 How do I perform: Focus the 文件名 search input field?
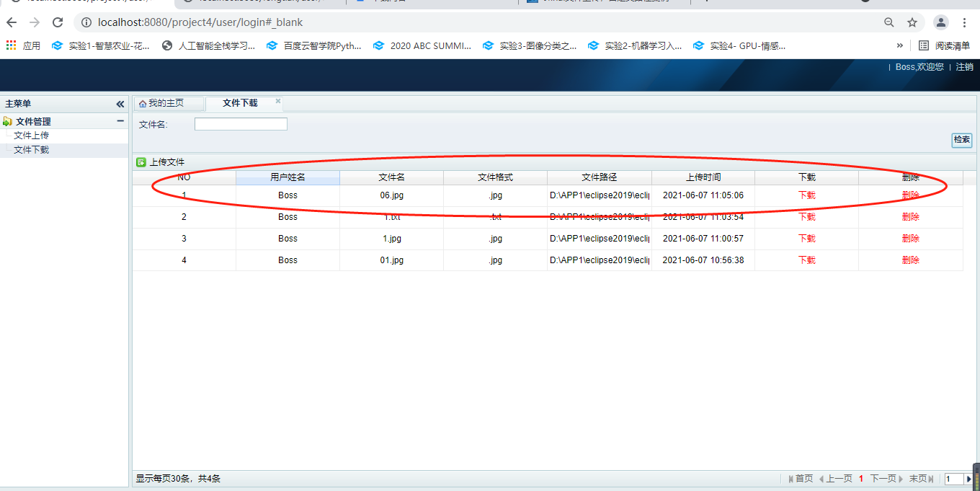[241, 124]
